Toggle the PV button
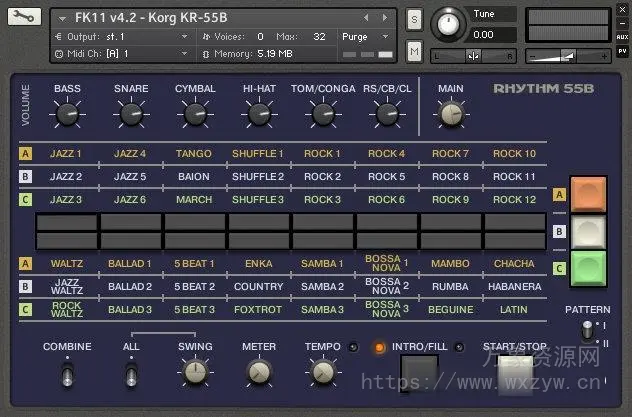Image resolution: width=632 pixels, height=417 pixels. (x=622, y=51)
